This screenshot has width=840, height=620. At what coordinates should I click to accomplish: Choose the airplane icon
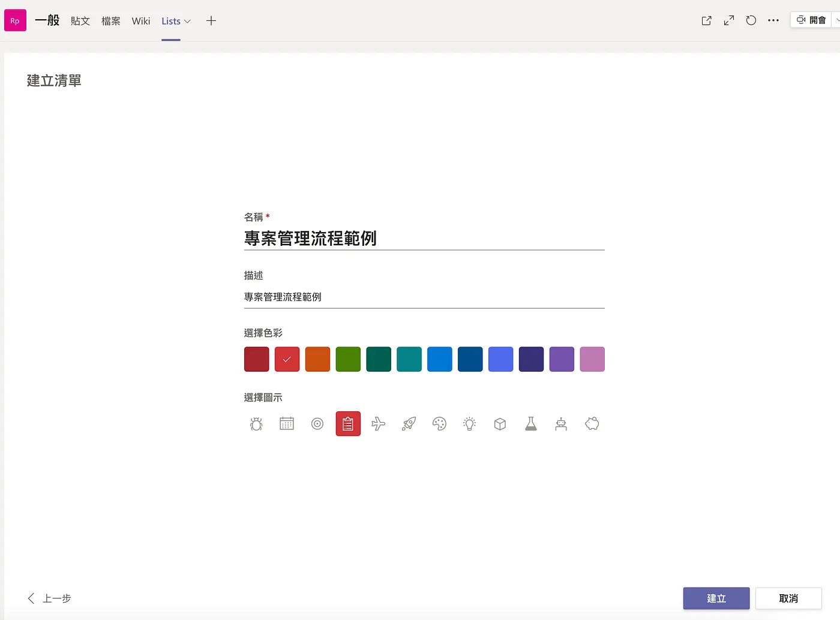(x=379, y=424)
